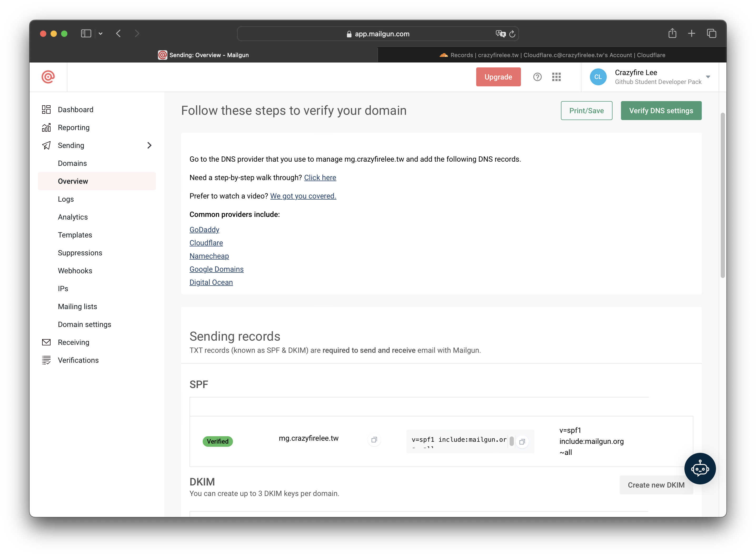
Task: Click the Mailgun logo icon
Action: click(x=48, y=77)
